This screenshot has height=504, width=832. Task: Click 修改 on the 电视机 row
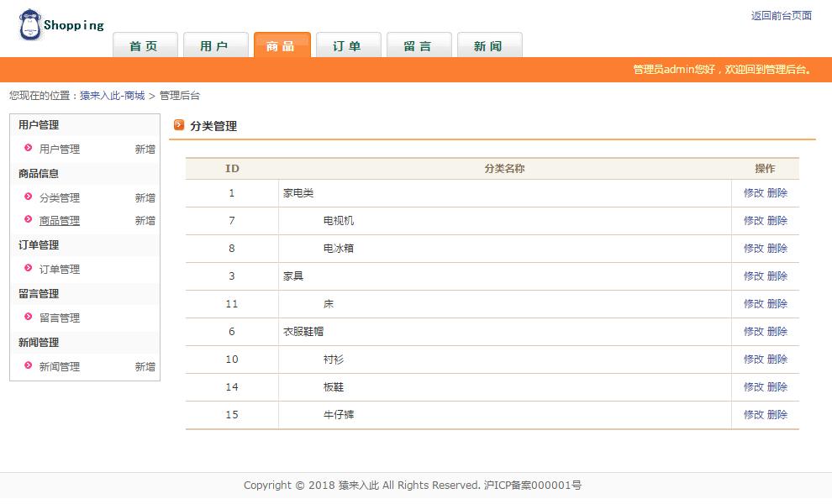[x=754, y=220]
